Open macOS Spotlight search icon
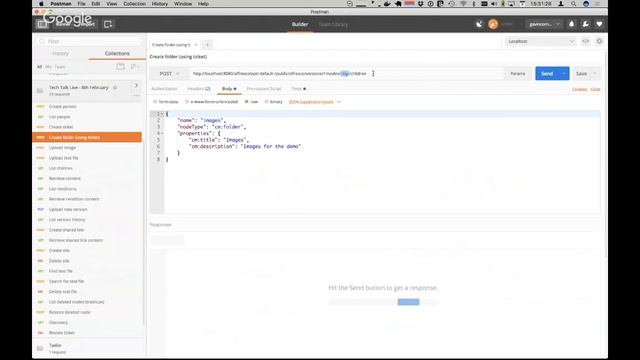This screenshot has width=640, height=360. tap(573, 4)
